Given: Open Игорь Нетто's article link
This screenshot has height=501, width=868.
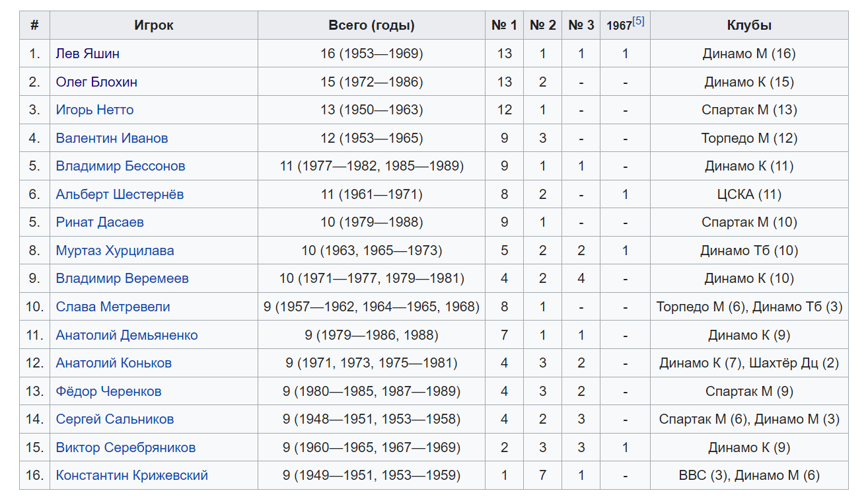Looking at the screenshot, I should pyautogui.click(x=94, y=110).
